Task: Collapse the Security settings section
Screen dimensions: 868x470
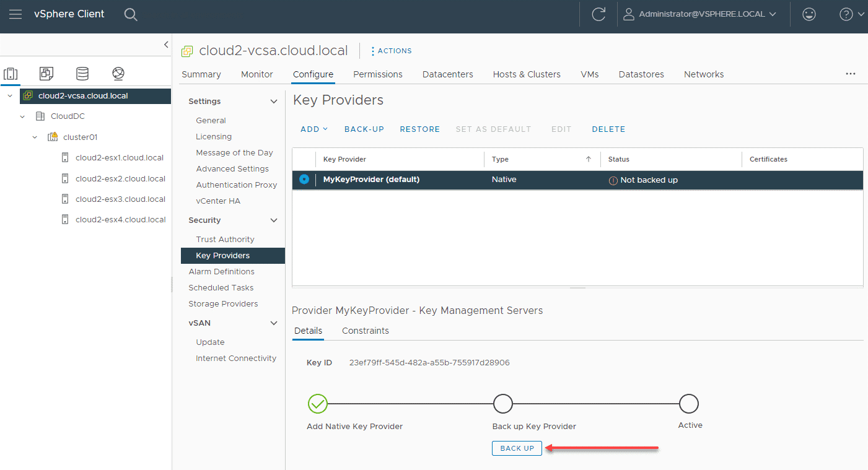Action: pyautogui.click(x=274, y=220)
